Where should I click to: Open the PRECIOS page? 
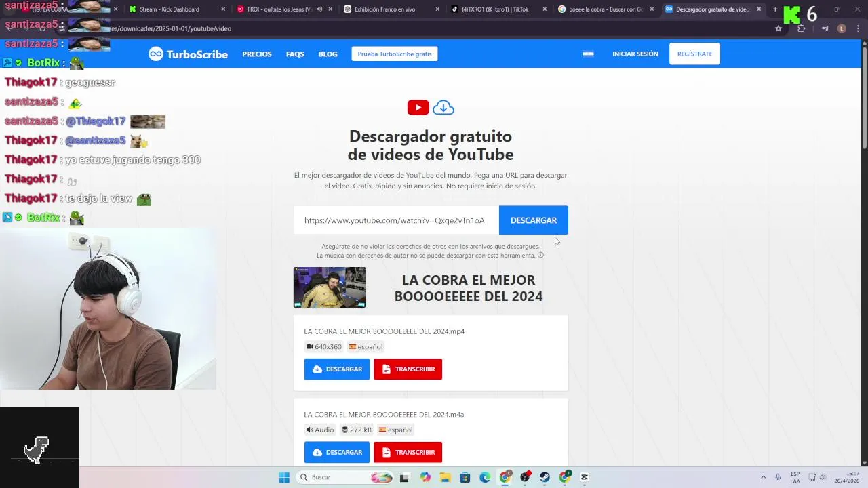tap(257, 54)
